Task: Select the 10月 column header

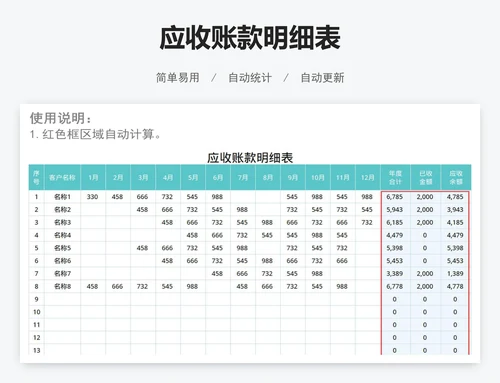Action: click(x=318, y=177)
